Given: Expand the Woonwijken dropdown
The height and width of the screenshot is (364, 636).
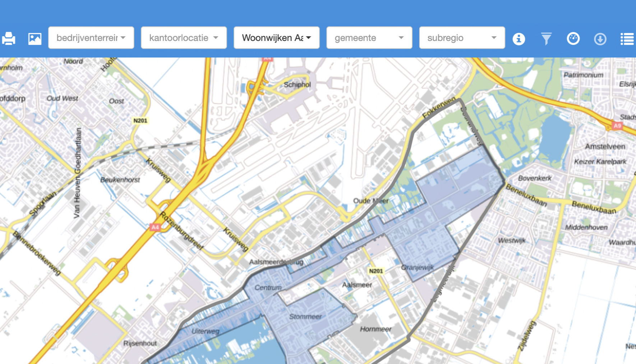Looking at the screenshot, I should pyautogui.click(x=277, y=38).
